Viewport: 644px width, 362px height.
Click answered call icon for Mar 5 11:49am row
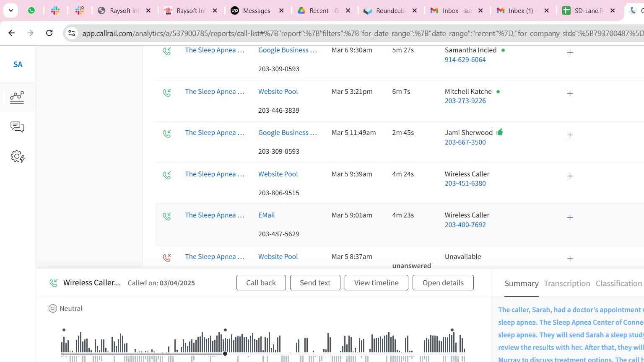pyautogui.click(x=167, y=133)
